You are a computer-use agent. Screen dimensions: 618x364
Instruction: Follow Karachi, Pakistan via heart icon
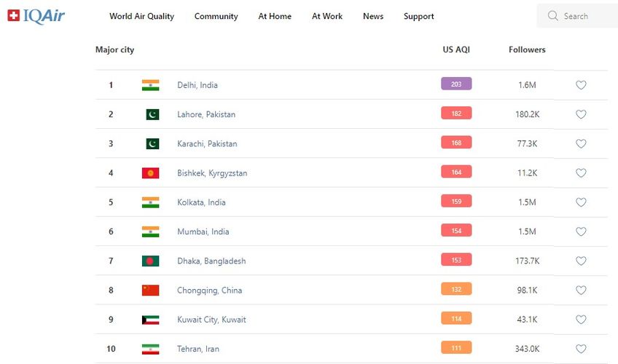[581, 143]
